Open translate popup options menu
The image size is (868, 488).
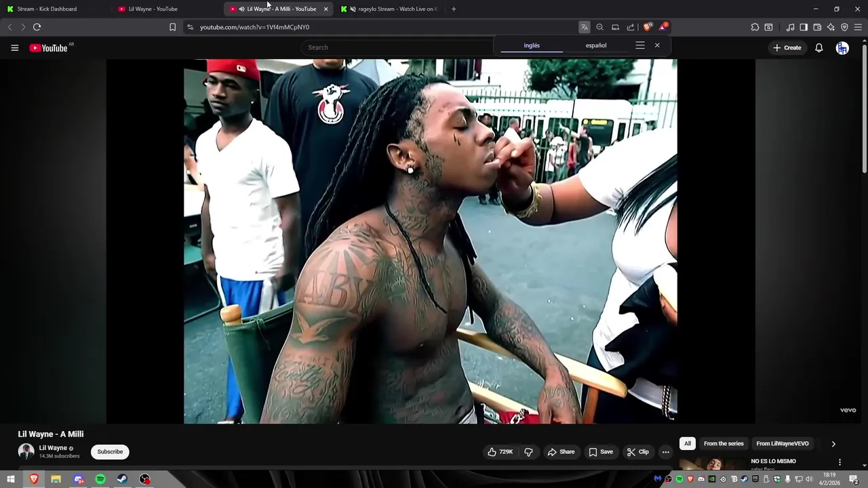(x=639, y=45)
